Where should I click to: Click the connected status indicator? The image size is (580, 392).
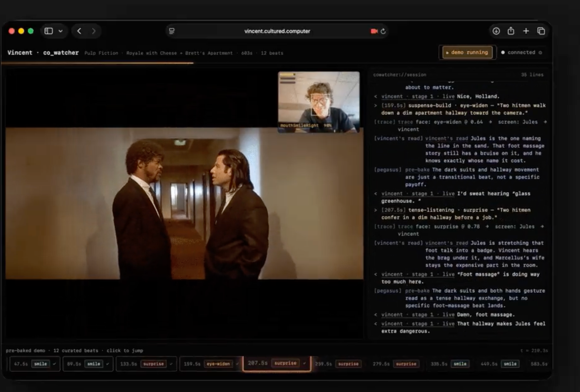(521, 52)
